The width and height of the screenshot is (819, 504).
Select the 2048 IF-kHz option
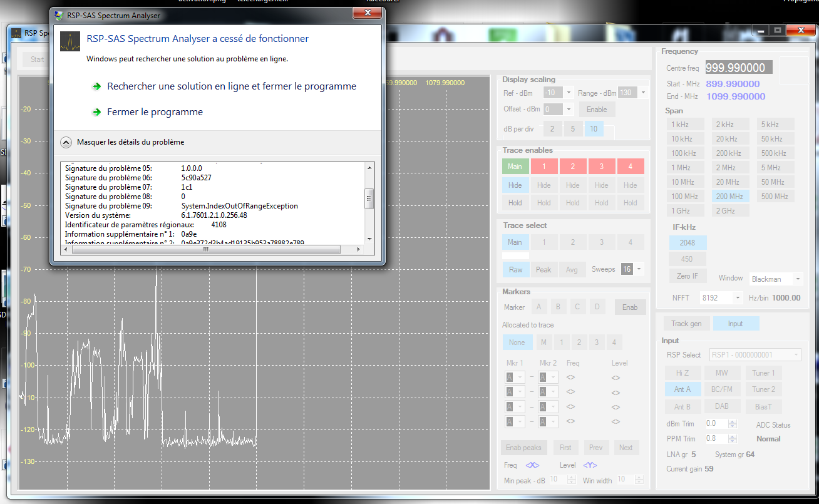coord(688,242)
